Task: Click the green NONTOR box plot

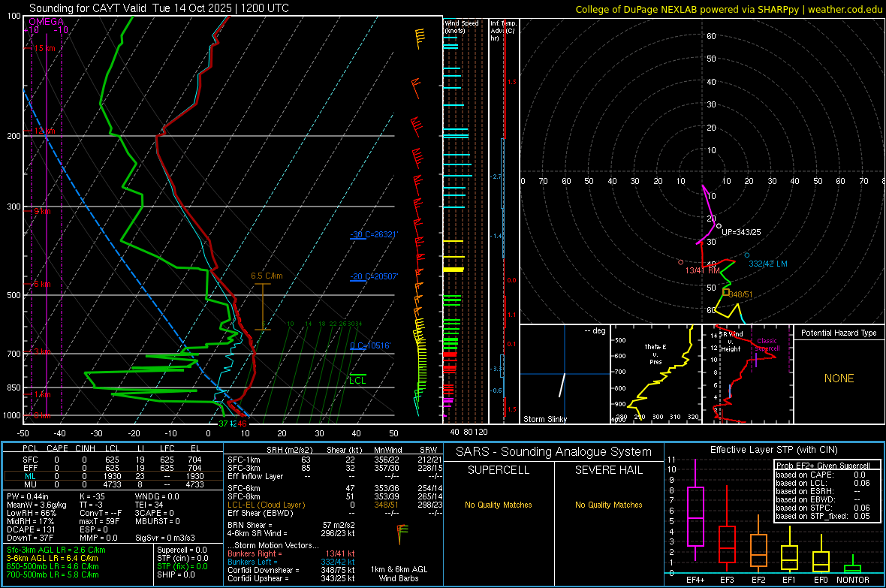Action: [x=852, y=564]
